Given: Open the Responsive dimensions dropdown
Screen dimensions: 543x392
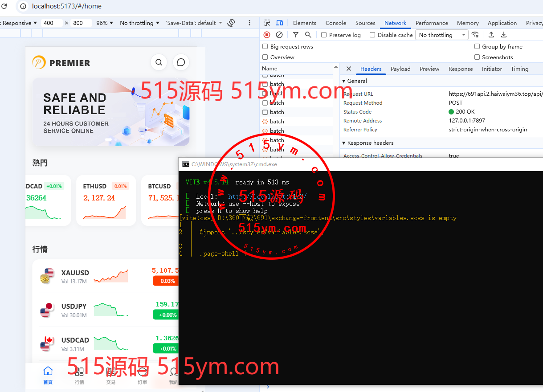Looking at the screenshot, I should tap(19, 23).
